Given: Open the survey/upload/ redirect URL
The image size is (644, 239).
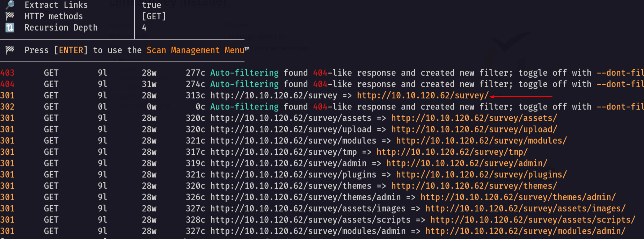Looking at the screenshot, I should click(x=474, y=129).
